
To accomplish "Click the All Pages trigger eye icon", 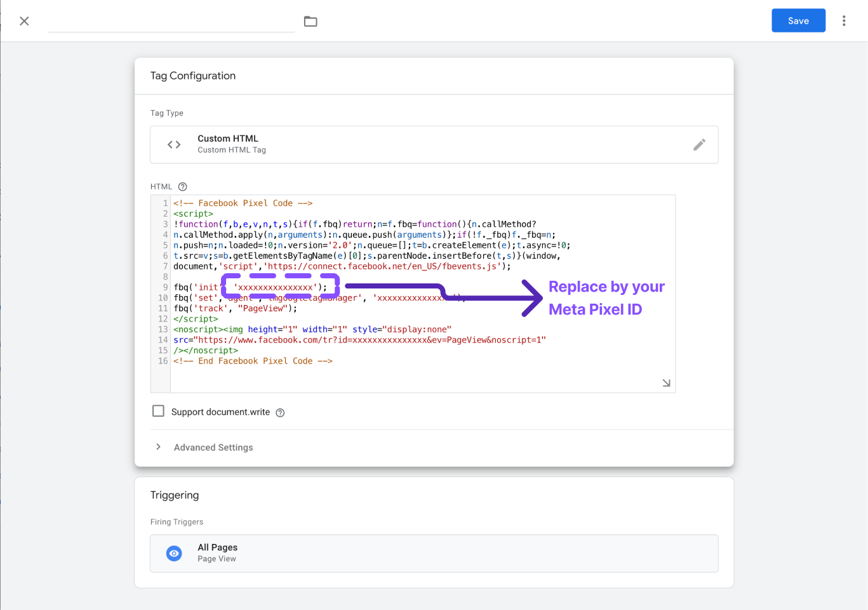I will [x=174, y=553].
